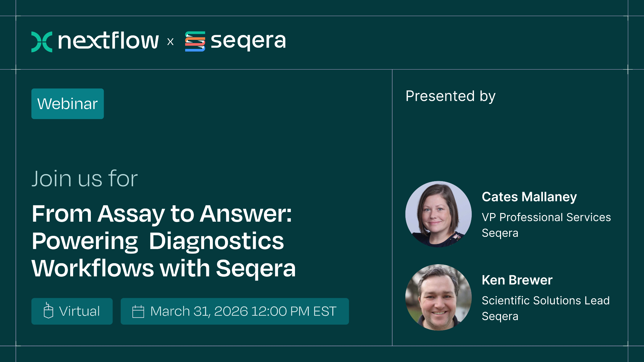Viewport: 644px width, 362px height.
Task: Click the Workflows with Seqera title line
Action: point(164,268)
